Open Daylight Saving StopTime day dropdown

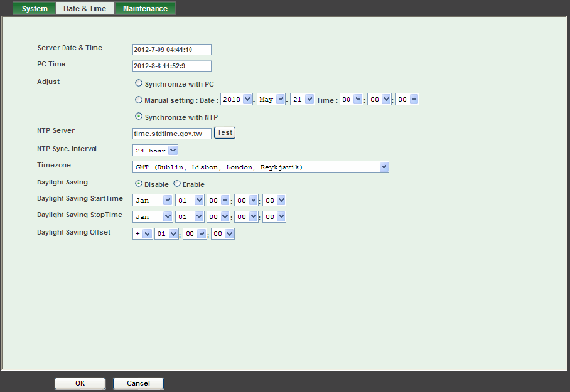pos(190,216)
